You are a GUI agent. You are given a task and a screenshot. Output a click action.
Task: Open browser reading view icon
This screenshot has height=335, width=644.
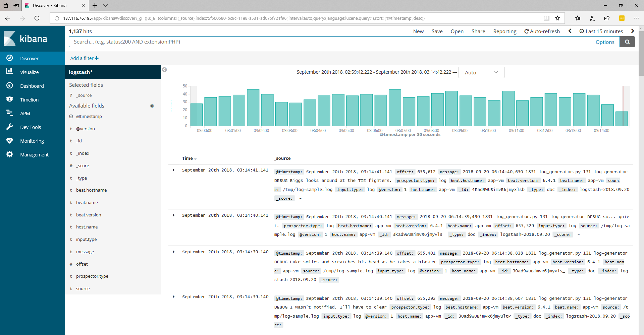point(547,18)
